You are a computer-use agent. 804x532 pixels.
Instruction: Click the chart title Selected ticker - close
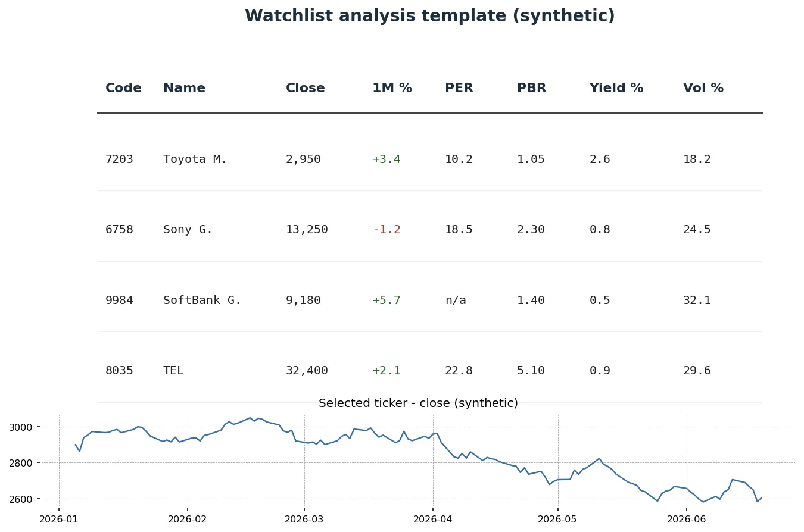tap(418, 403)
